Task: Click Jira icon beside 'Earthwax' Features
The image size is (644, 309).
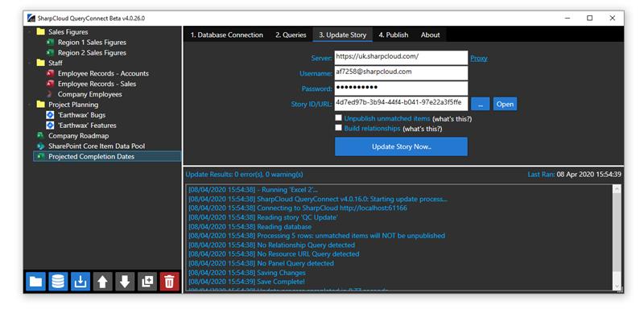Action: (50, 126)
